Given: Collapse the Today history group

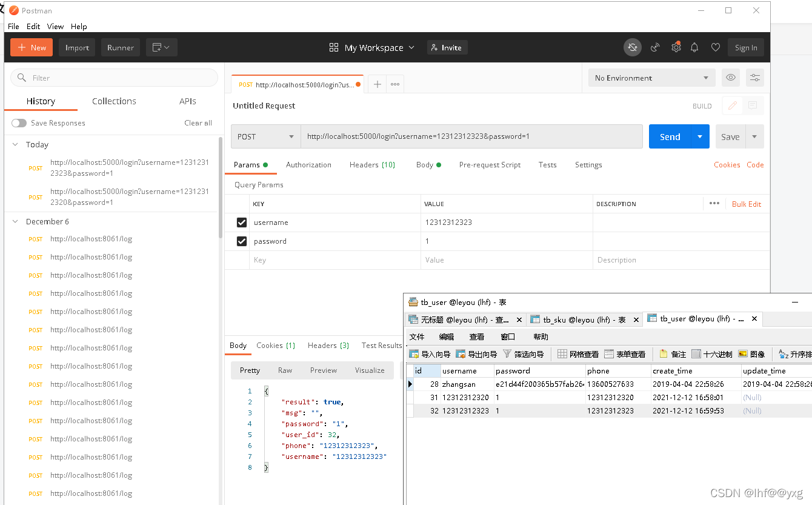Looking at the screenshot, I should tap(16, 144).
